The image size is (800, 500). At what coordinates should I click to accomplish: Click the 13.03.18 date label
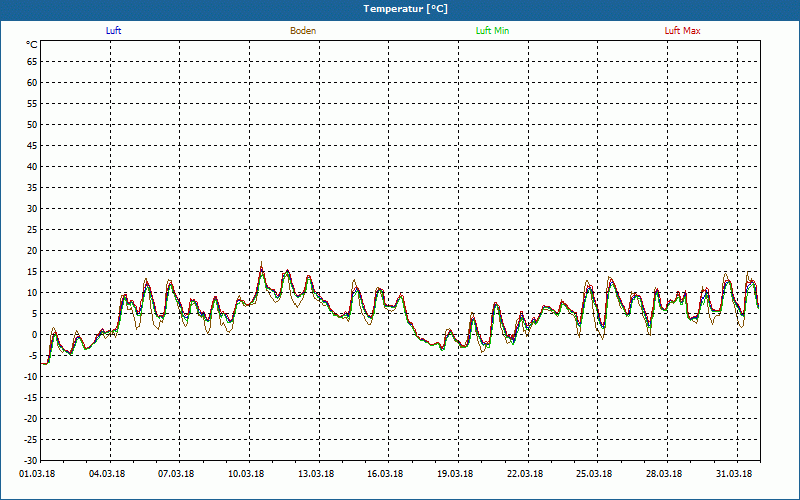pyautogui.click(x=316, y=474)
